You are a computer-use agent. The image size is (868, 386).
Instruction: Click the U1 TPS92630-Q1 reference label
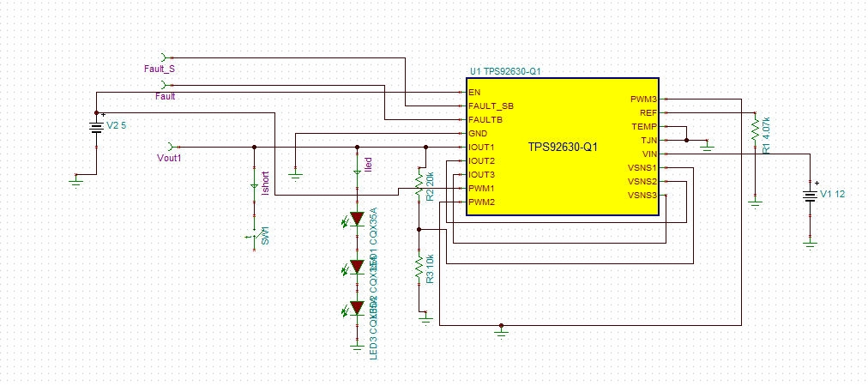[x=505, y=72]
